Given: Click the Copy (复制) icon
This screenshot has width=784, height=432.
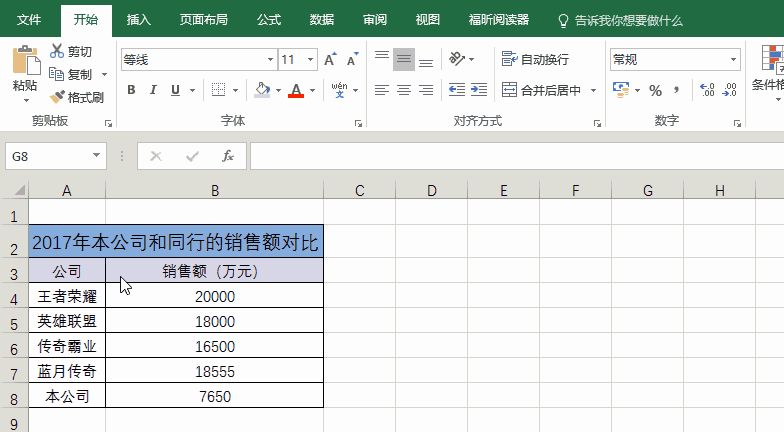Looking at the screenshot, I should [56, 74].
